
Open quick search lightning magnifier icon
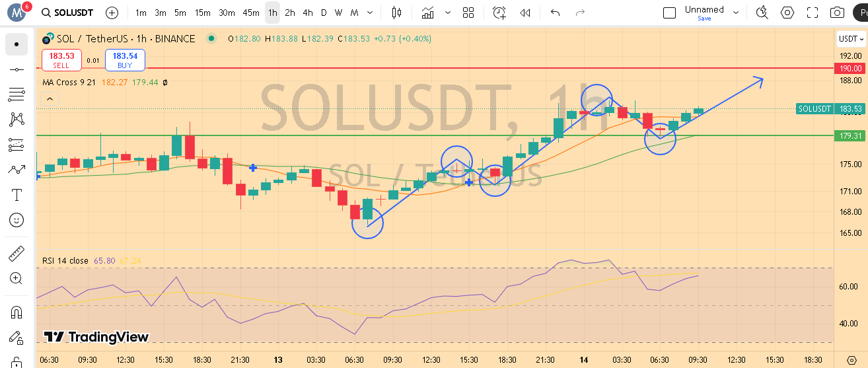coord(762,13)
